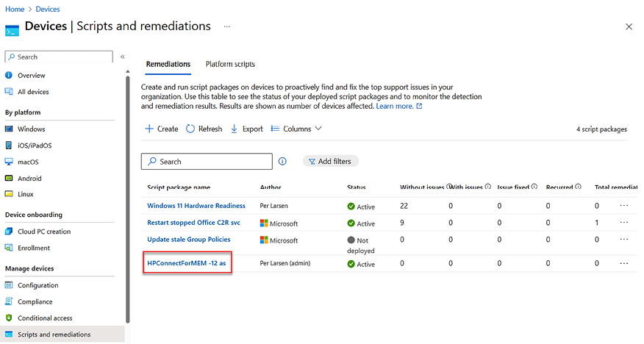The image size is (644, 344).
Task: Open more options for HPConnectForMEM row
Action: 624,263
